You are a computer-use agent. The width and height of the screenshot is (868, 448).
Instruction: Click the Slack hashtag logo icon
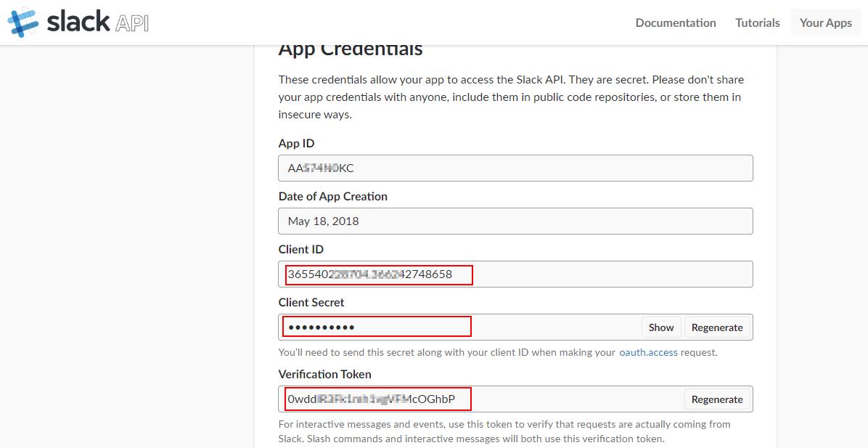pos(22,23)
